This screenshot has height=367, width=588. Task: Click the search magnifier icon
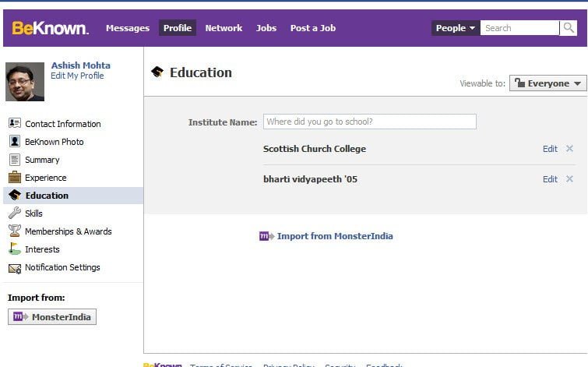pos(569,28)
